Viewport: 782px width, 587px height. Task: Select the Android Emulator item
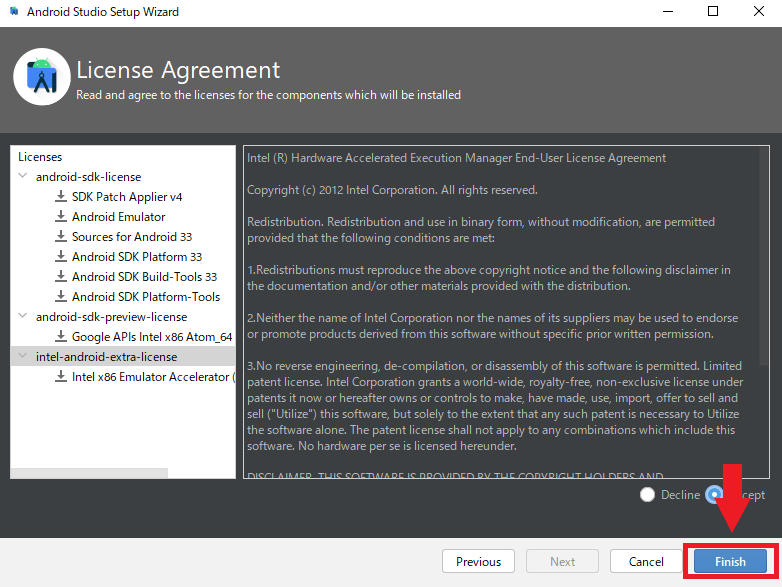pos(118,216)
